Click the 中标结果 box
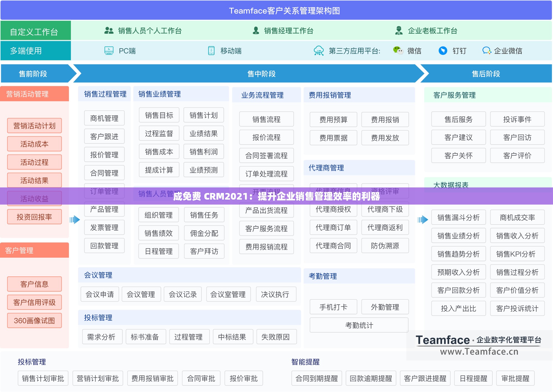 (233, 337)
